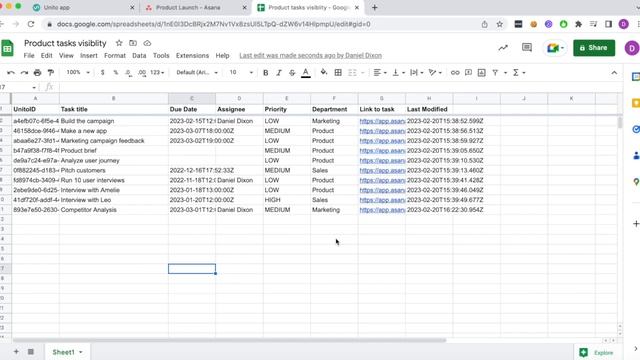Open the font size 10 dropdown
This screenshot has width=640, height=360.
pos(241,72)
